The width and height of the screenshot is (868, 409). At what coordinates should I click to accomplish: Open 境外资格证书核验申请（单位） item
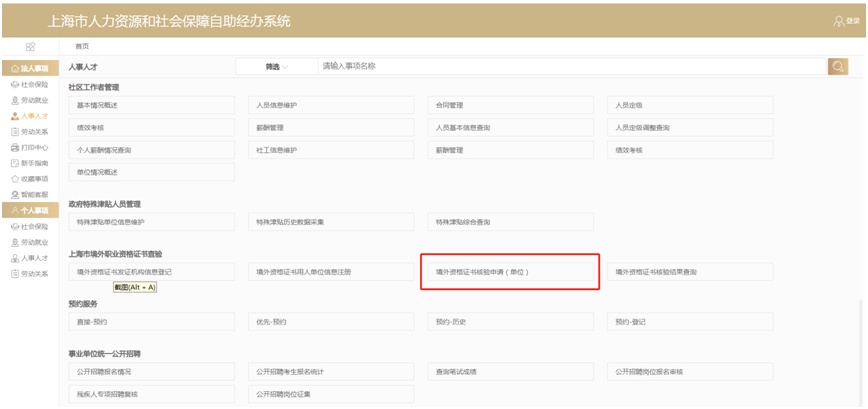coord(510,272)
